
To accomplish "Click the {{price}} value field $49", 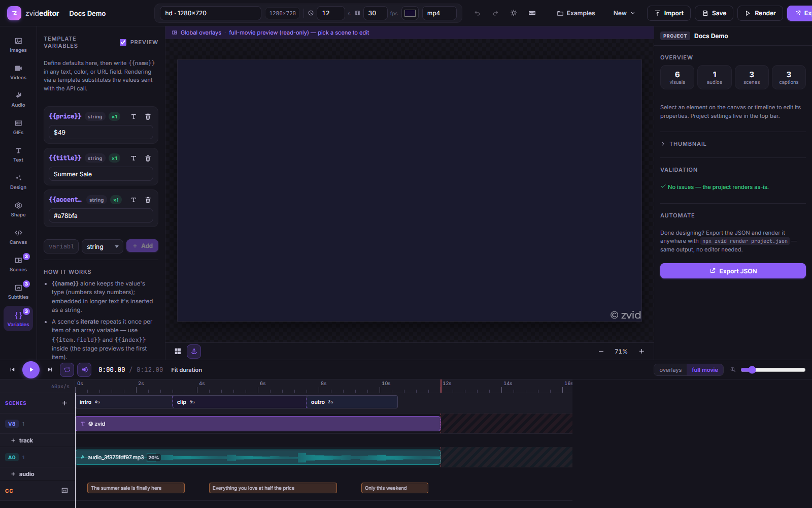I will click(x=101, y=132).
